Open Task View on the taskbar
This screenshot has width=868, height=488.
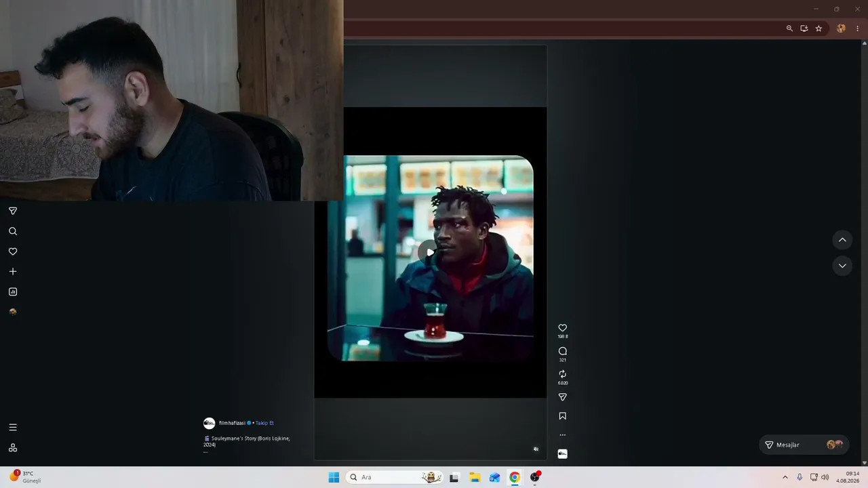click(454, 477)
